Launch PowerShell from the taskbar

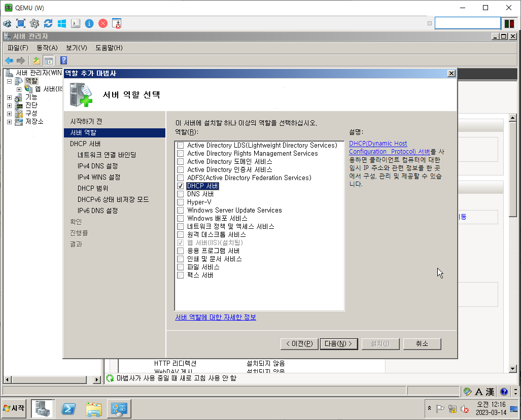pyautogui.click(x=68, y=409)
